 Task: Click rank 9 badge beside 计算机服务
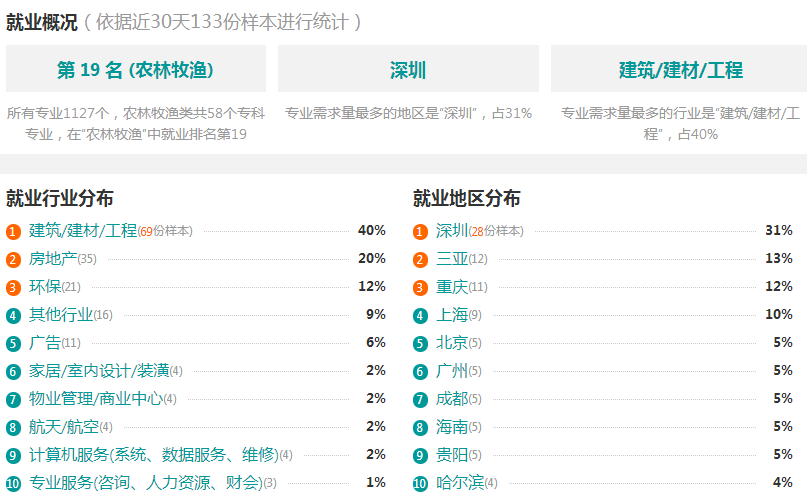pos(13,455)
